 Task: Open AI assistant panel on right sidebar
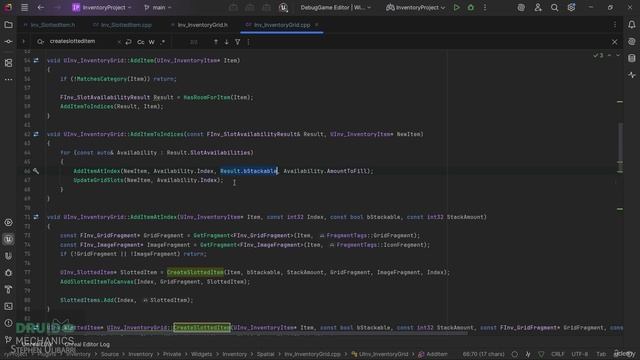pos(632,42)
